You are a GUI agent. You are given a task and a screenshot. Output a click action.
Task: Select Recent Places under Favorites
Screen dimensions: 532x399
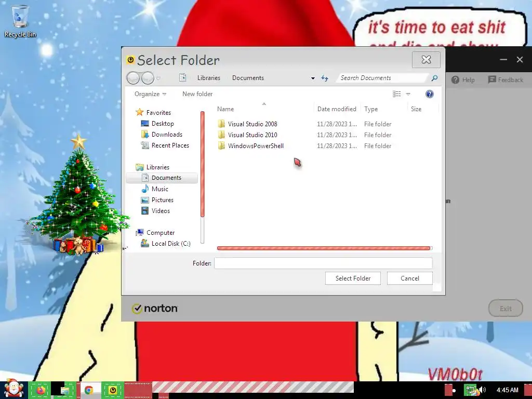tap(165, 145)
